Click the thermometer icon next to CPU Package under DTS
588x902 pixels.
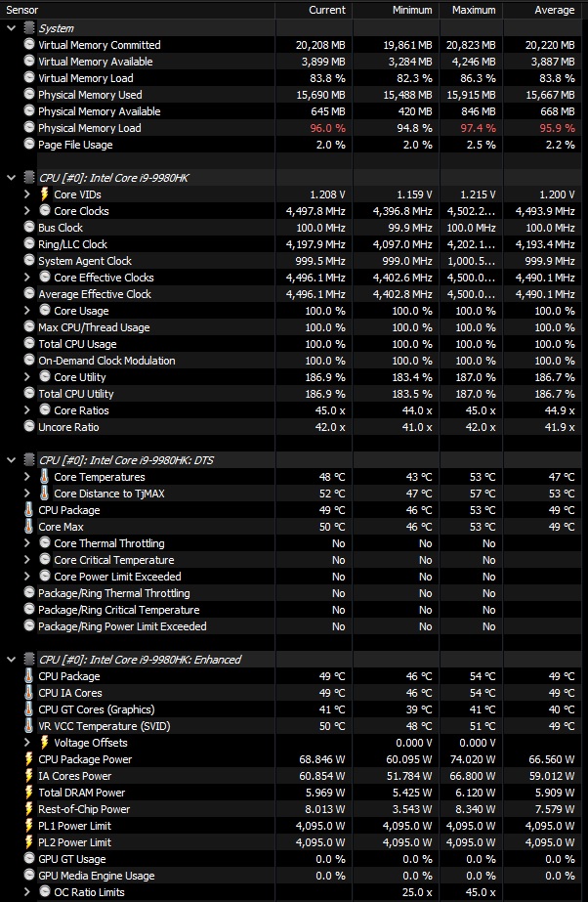[x=28, y=510]
